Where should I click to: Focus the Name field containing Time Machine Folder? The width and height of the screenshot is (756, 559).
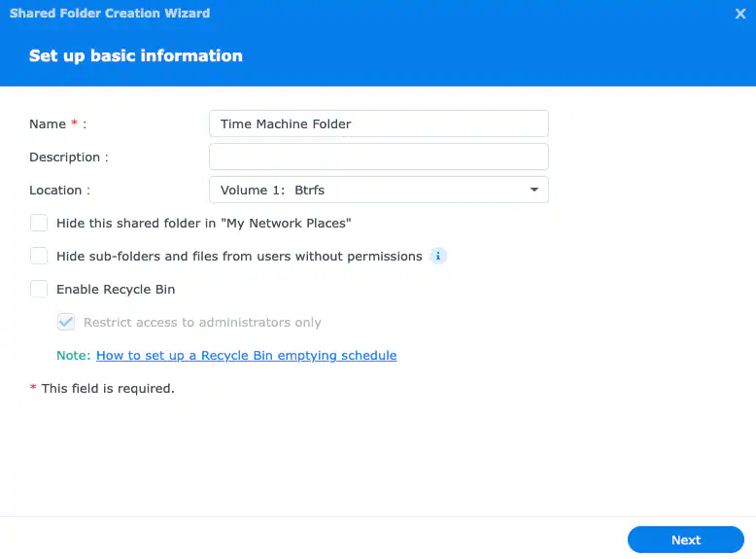378,123
